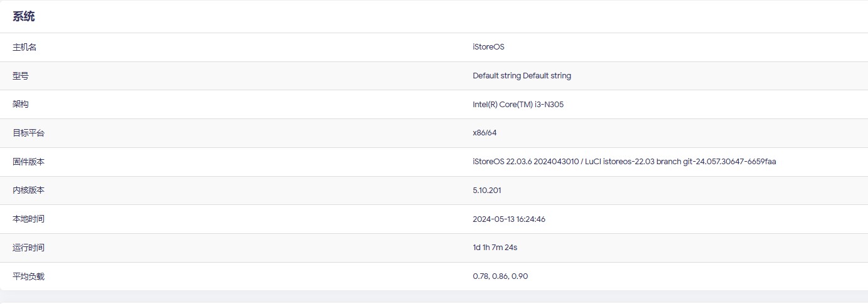This screenshot has width=868, height=304.
Task: Click the 运行时间 row label
Action: [28, 248]
